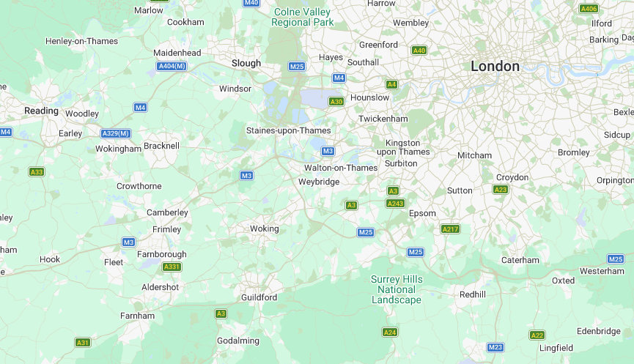The image size is (634, 364).
Task: Click the A217 road shield
Action: 450,229
